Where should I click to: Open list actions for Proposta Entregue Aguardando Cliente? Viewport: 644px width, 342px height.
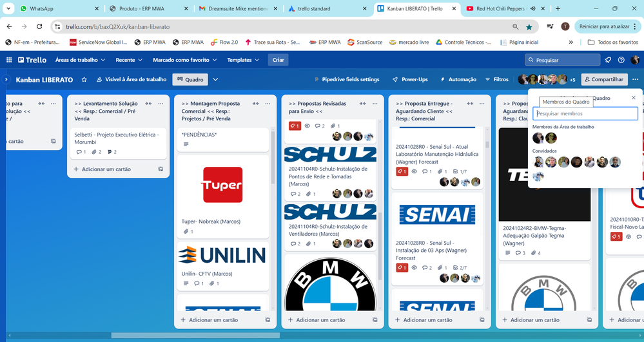(x=482, y=104)
